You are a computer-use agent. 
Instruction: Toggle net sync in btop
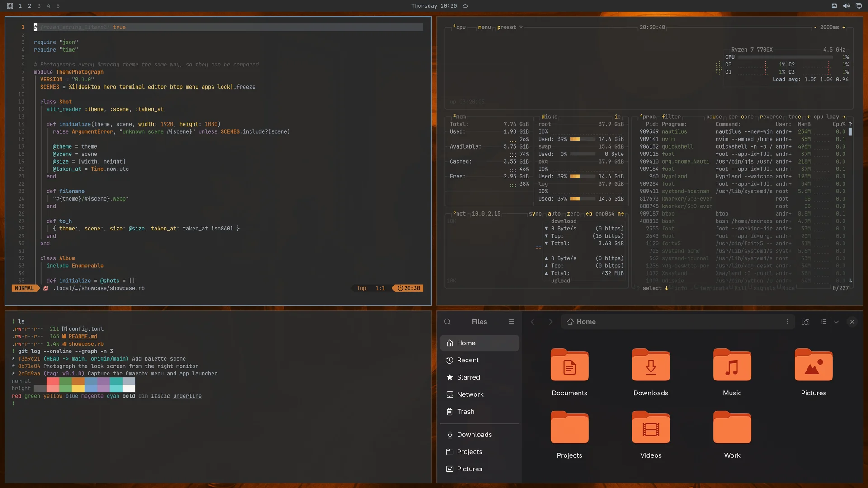pos(535,214)
